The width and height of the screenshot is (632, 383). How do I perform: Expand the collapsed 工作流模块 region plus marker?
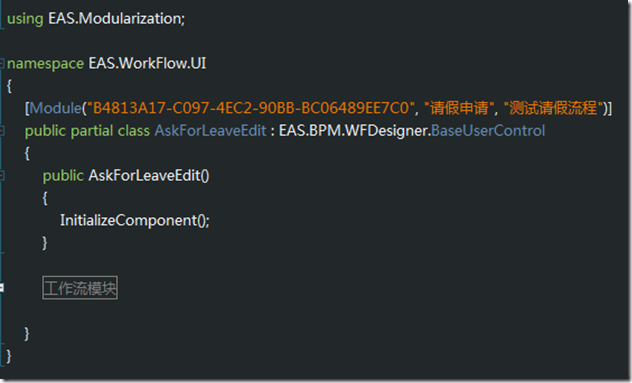tap(2, 287)
